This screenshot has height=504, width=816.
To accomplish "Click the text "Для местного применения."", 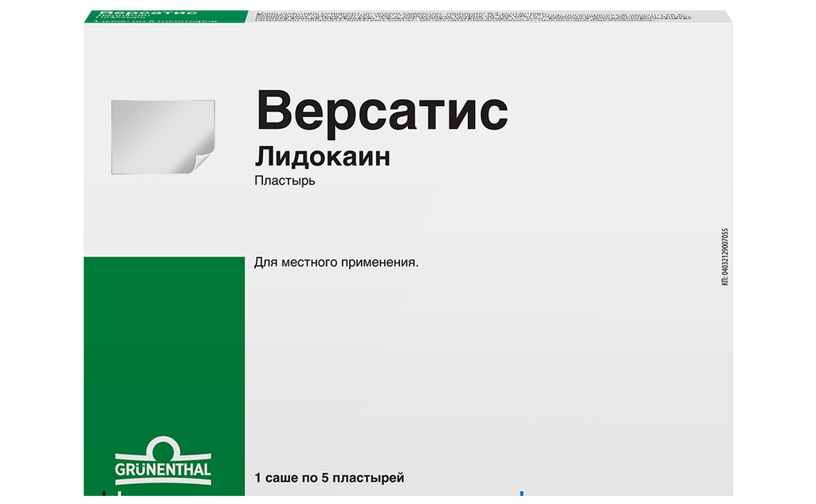I will pos(336,263).
